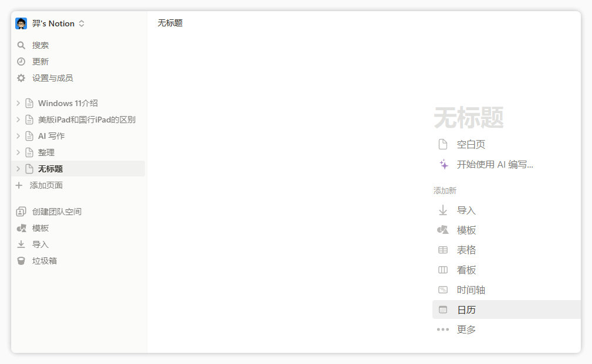This screenshot has height=364, width=592.
Task: Click the 无标题 breadcrumb at top
Action: pyautogui.click(x=170, y=23)
